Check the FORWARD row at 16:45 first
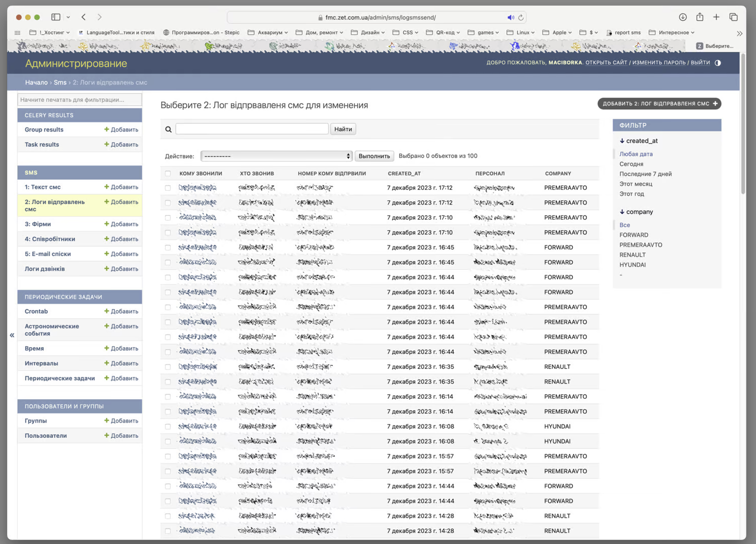Screen dimensions: 756x544 pos(168,247)
